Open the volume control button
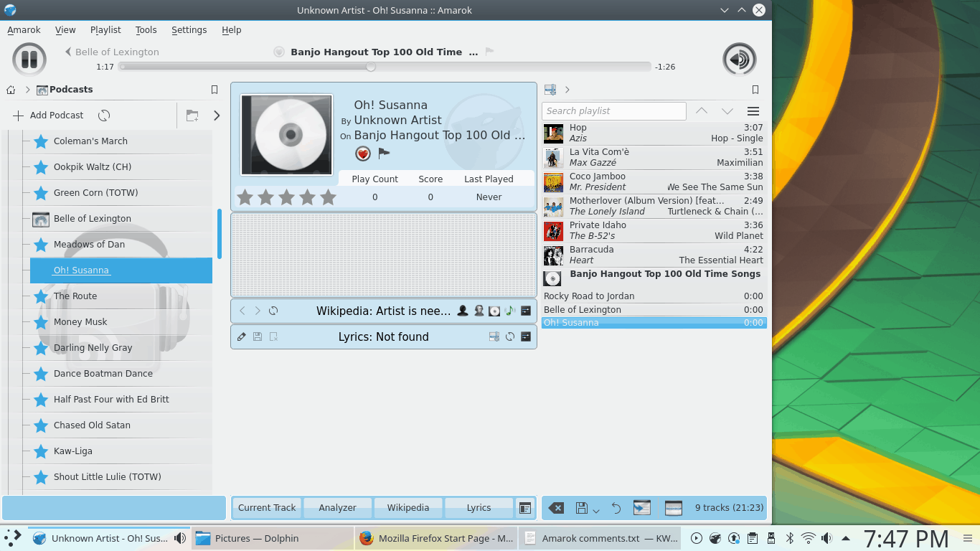This screenshot has height=551, width=980. tap(739, 60)
